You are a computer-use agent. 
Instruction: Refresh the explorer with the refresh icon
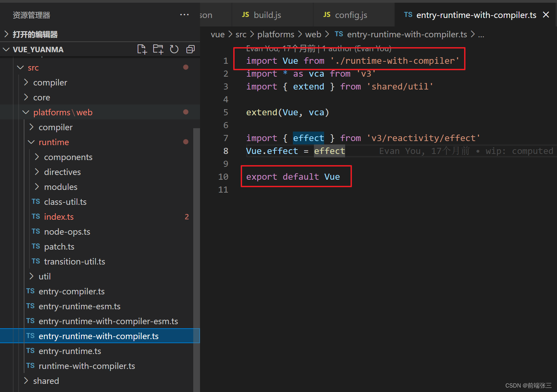click(174, 49)
